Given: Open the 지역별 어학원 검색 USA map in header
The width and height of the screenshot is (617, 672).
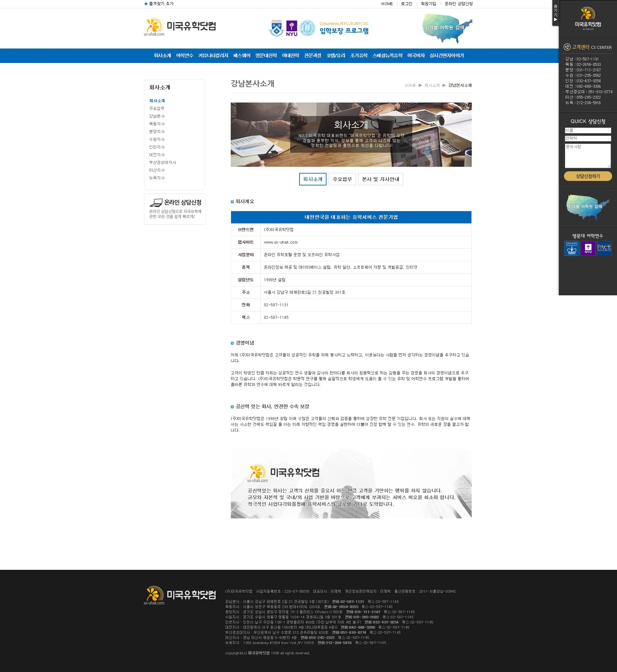Looking at the screenshot, I should click(447, 28).
